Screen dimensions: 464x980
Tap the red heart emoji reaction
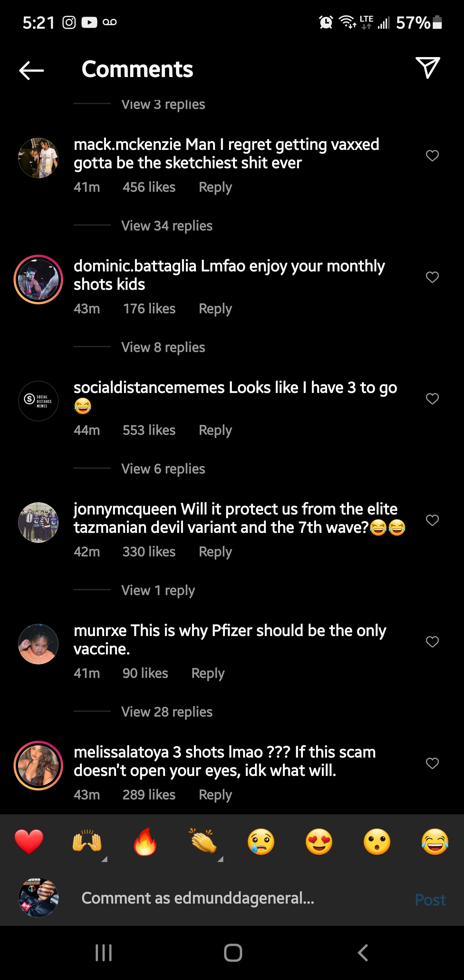(x=29, y=841)
